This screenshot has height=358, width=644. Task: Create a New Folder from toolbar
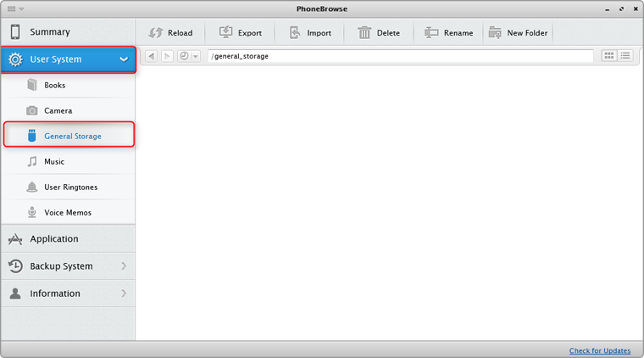pos(495,33)
